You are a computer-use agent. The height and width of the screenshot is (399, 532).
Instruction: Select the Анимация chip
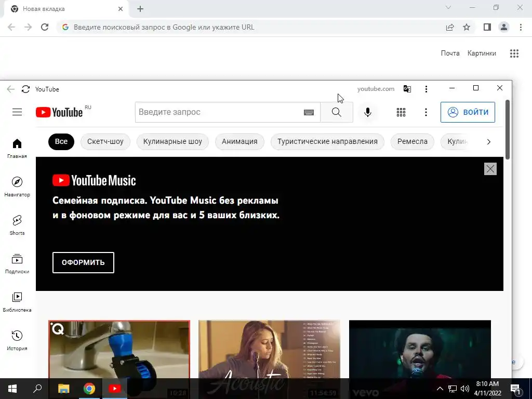tap(240, 141)
